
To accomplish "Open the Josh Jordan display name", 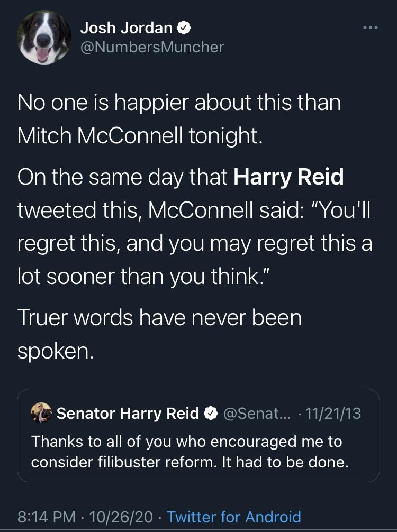I will 127,28.
